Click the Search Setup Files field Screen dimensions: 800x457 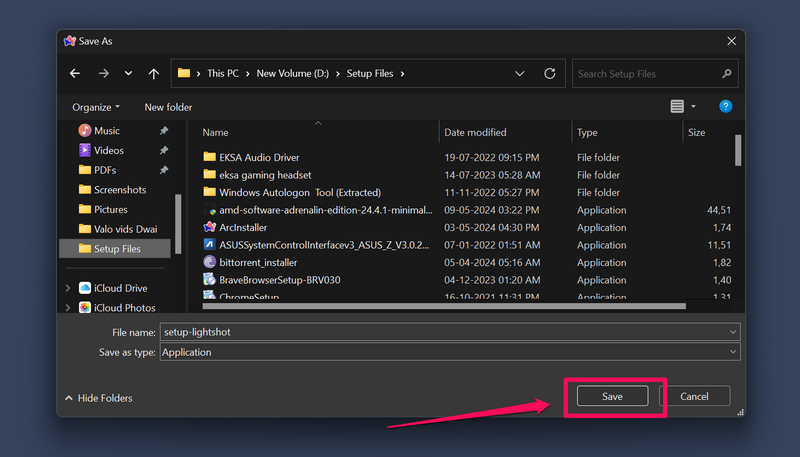(x=650, y=73)
